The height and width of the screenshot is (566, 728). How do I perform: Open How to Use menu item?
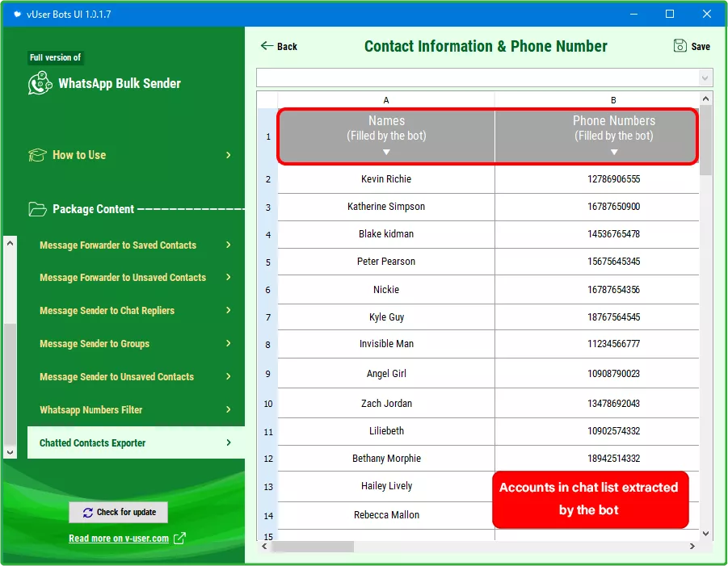click(79, 155)
